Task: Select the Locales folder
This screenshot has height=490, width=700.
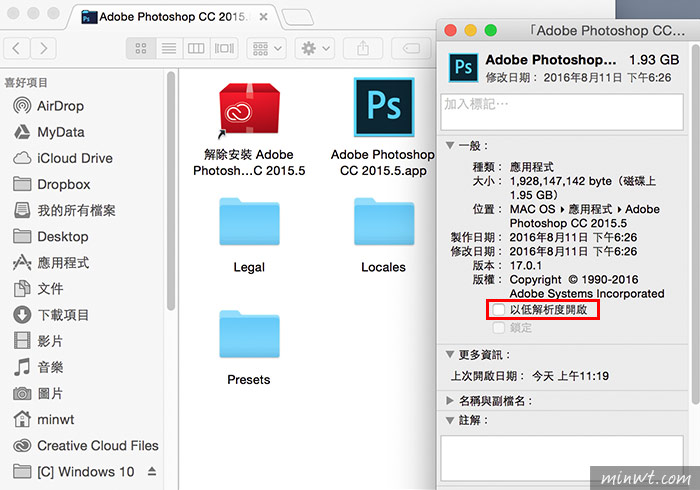Action: 384,222
